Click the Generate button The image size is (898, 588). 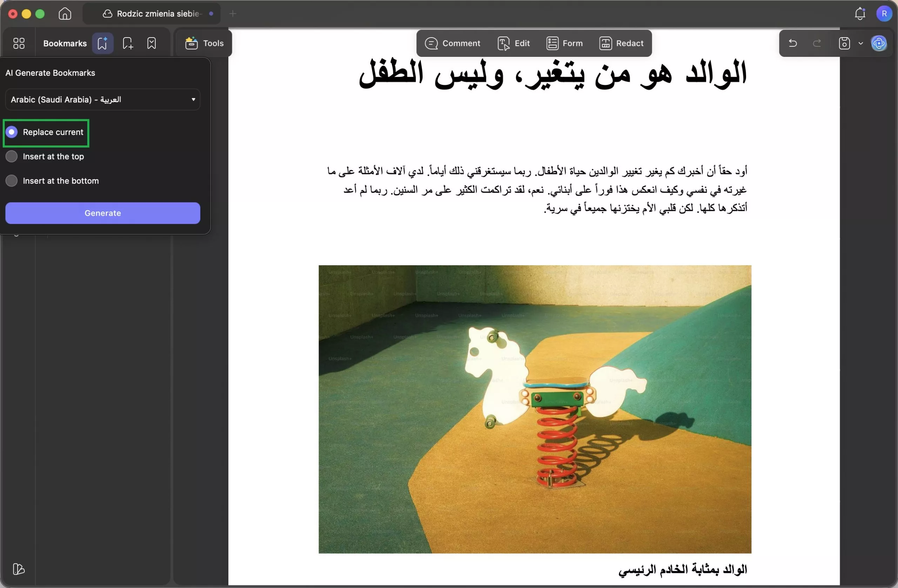click(x=102, y=213)
